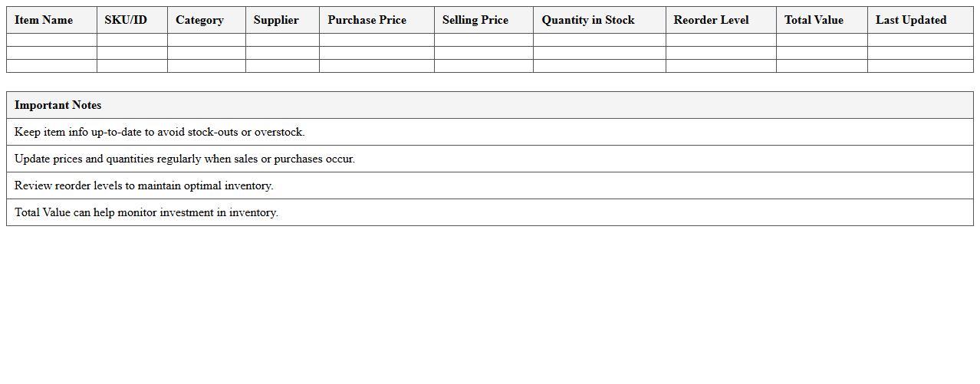Image resolution: width=980 pixels, height=384 pixels.
Task: Click the Important Notes heading
Action: (58, 105)
